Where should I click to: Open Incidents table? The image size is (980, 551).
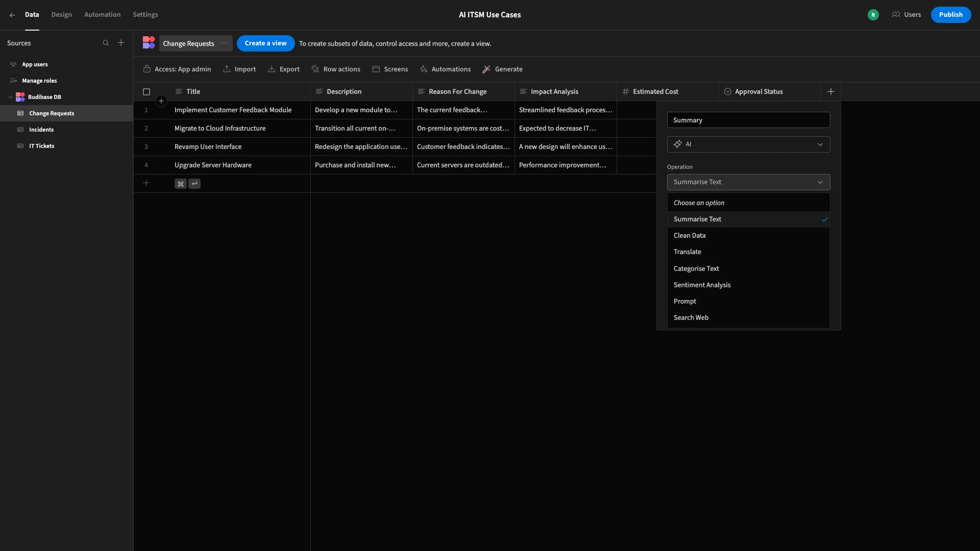pos(66,130)
